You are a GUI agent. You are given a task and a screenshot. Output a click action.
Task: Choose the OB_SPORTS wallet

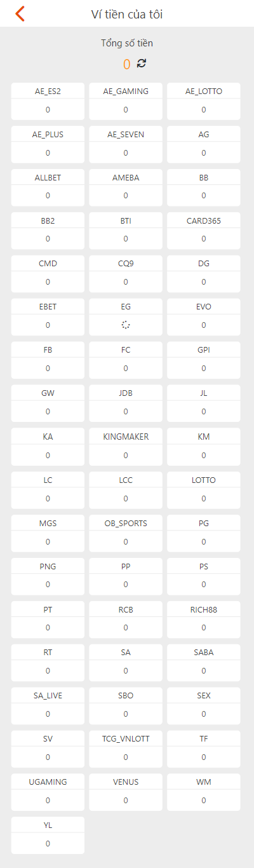point(126,533)
